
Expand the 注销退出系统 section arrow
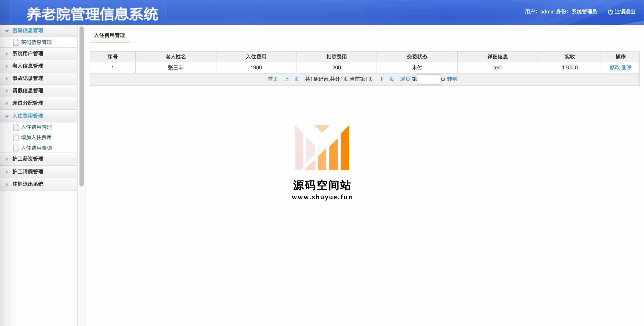(x=7, y=184)
